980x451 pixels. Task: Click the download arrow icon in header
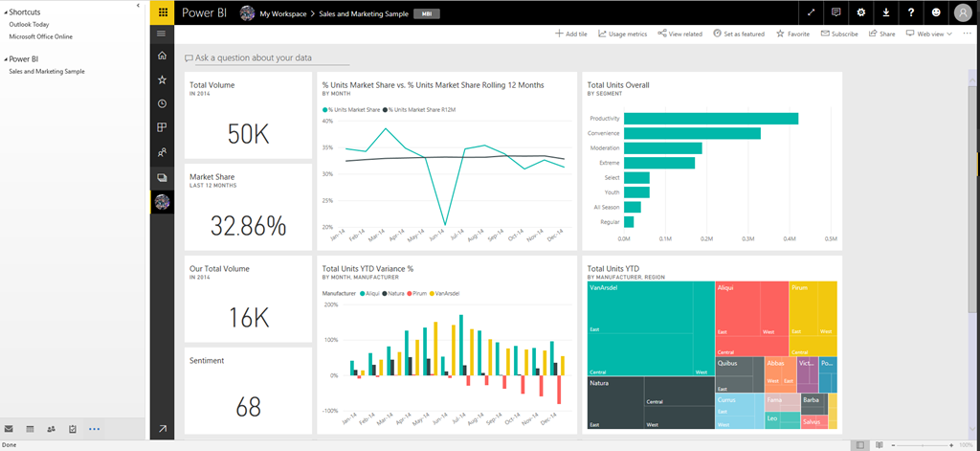pyautogui.click(x=885, y=13)
